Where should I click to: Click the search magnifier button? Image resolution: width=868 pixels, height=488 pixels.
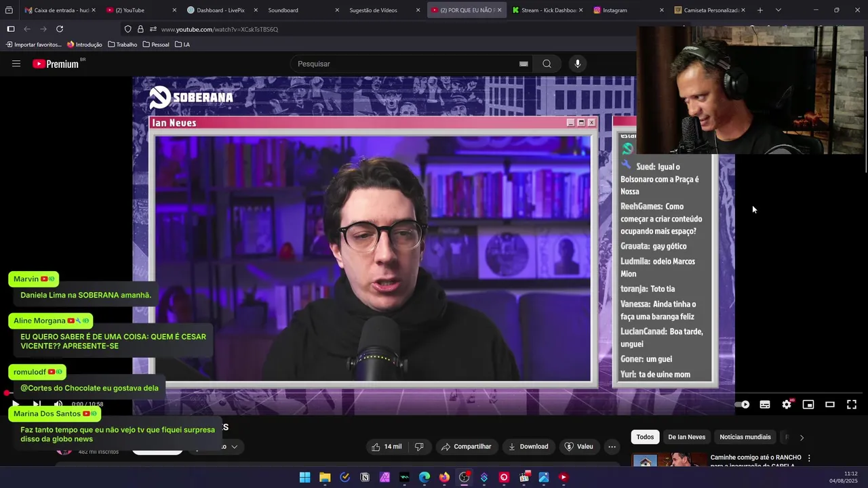547,64
